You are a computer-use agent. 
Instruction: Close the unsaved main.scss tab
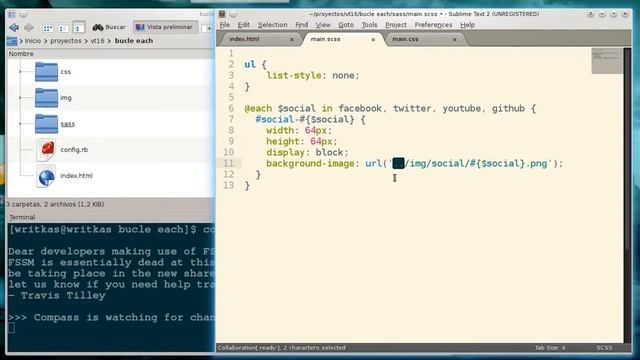pyautogui.click(x=373, y=40)
